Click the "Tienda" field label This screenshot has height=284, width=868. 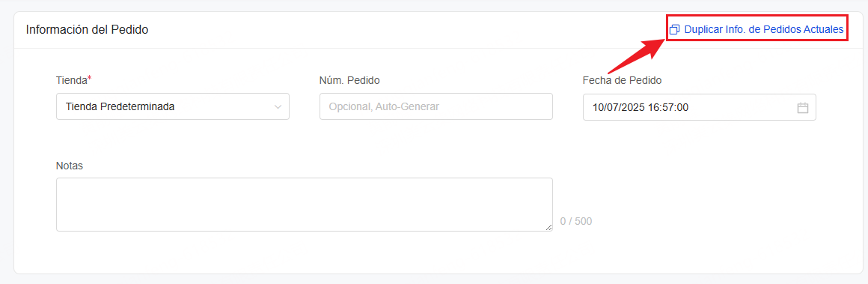71,80
